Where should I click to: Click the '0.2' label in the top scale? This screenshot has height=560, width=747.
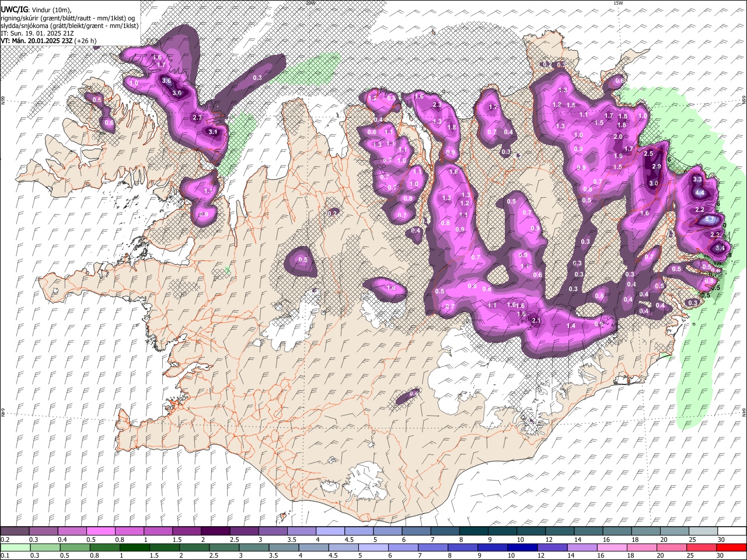click(5, 540)
